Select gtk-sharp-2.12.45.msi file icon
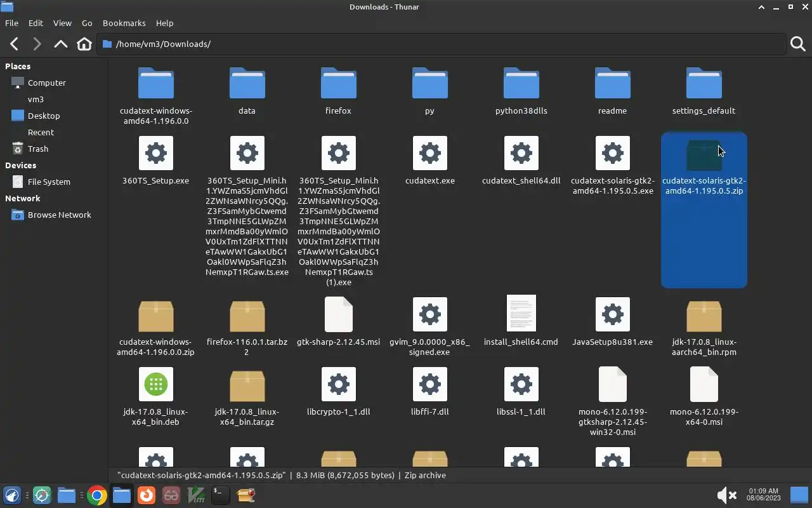Image resolution: width=812 pixels, height=508 pixels. click(x=338, y=314)
